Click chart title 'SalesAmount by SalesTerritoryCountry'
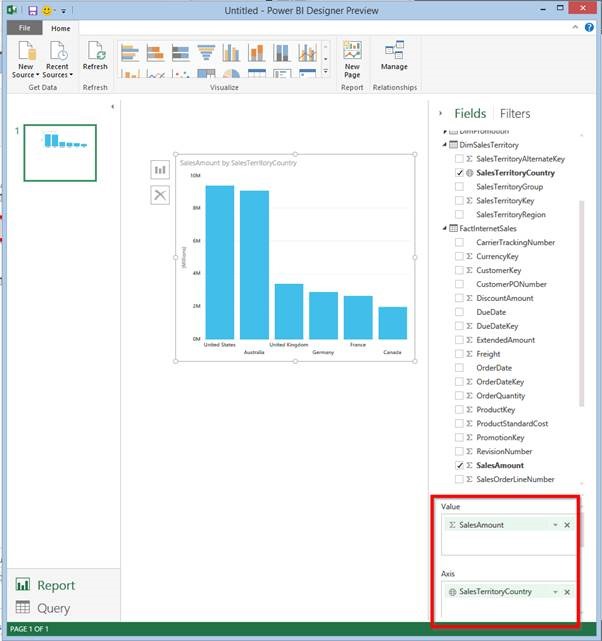602x641 pixels. pyautogui.click(x=238, y=163)
